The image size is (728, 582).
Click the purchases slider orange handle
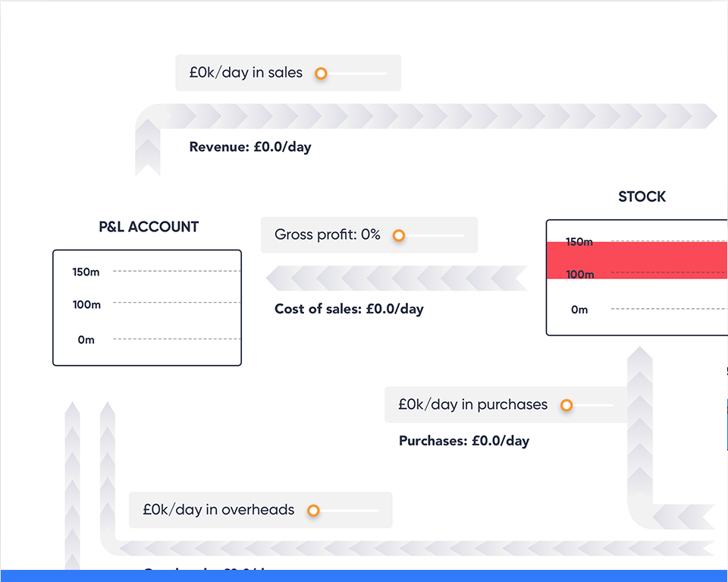(566, 406)
